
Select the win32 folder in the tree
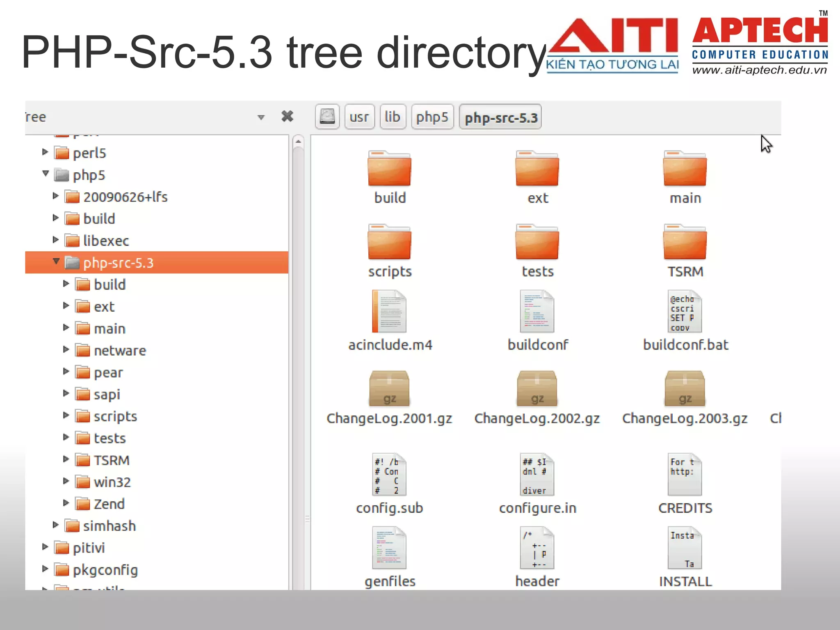coord(103,482)
